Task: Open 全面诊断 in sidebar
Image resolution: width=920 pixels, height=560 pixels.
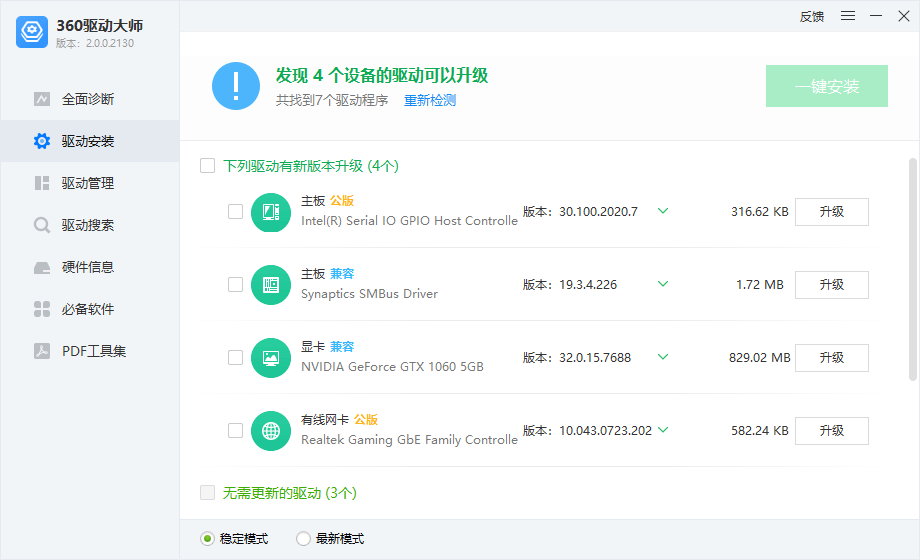Action: (x=90, y=99)
